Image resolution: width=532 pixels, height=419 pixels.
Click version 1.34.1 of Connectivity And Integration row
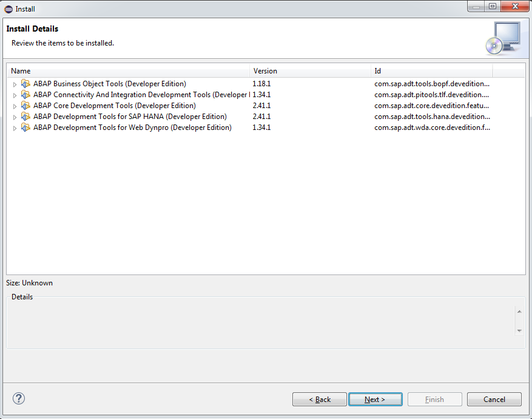[261, 94]
